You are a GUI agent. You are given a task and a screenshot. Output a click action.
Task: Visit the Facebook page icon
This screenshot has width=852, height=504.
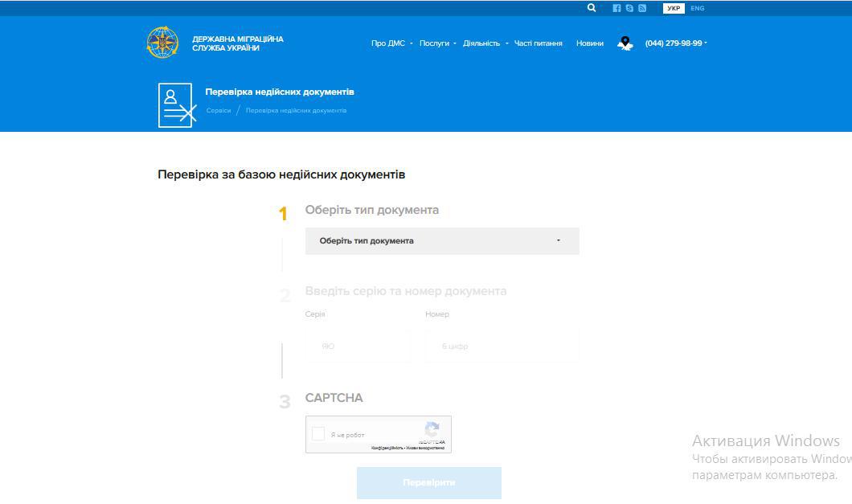coord(616,8)
